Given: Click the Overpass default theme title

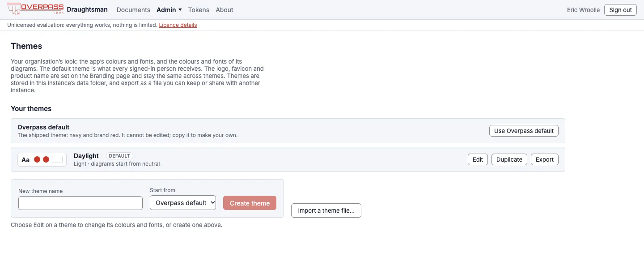Looking at the screenshot, I should (43, 127).
